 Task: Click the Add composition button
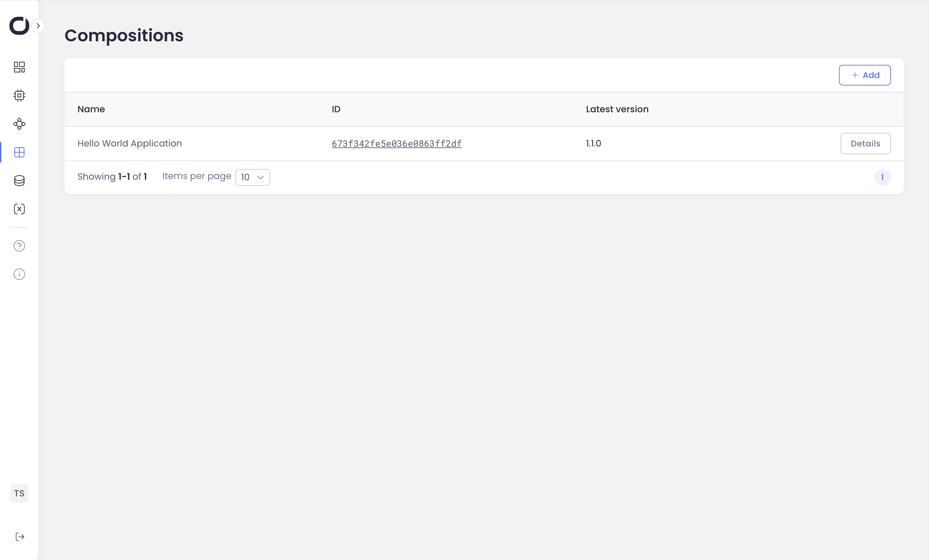864,75
